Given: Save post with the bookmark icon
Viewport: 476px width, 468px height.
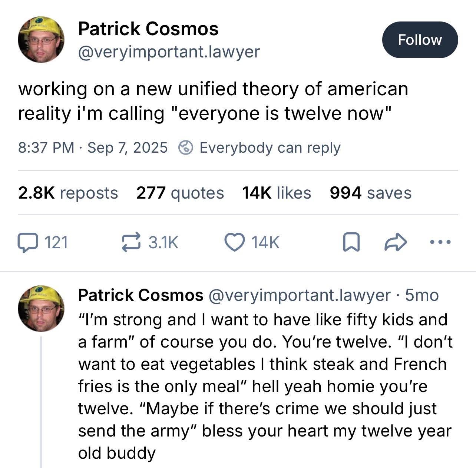Looking at the screenshot, I should [x=351, y=243].
